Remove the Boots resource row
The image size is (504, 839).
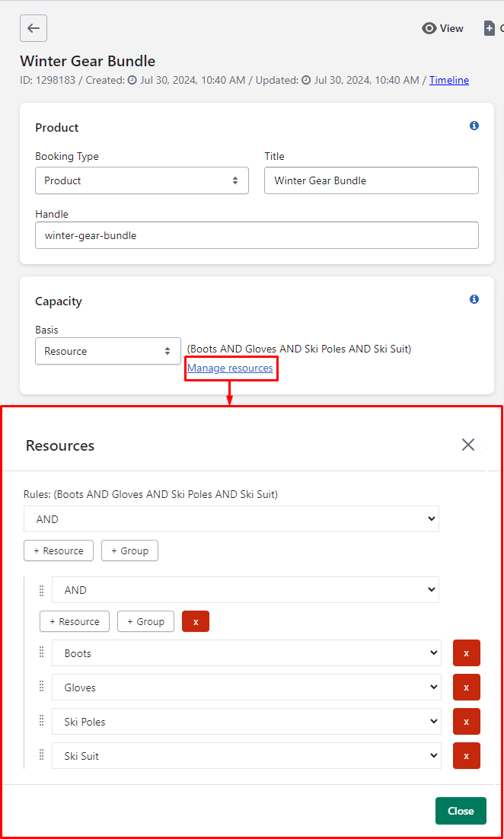click(x=467, y=652)
